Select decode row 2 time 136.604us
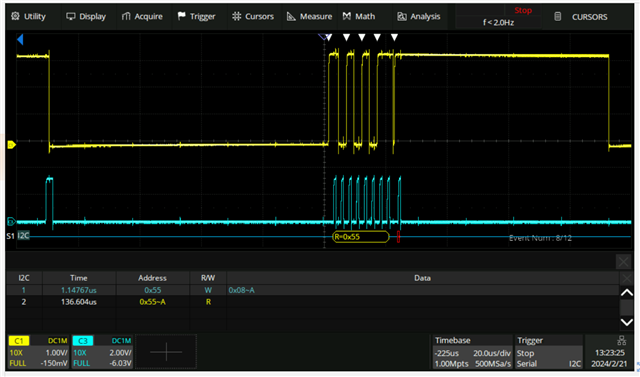Viewport: 640px width, 377px height. pos(79,302)
